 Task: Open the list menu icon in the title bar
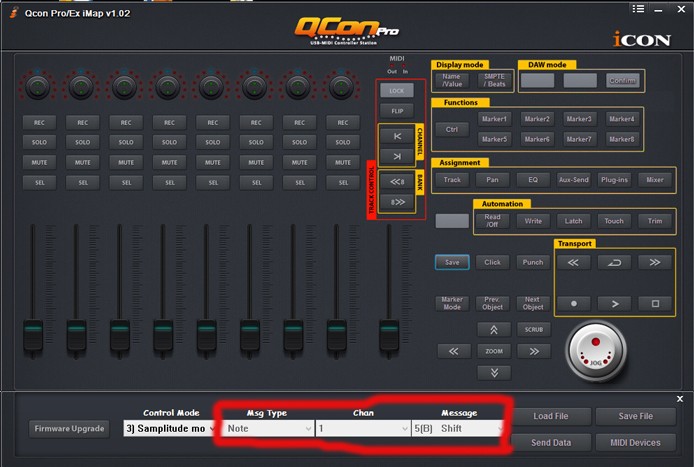pyautogui.click(x=638, y=9)
